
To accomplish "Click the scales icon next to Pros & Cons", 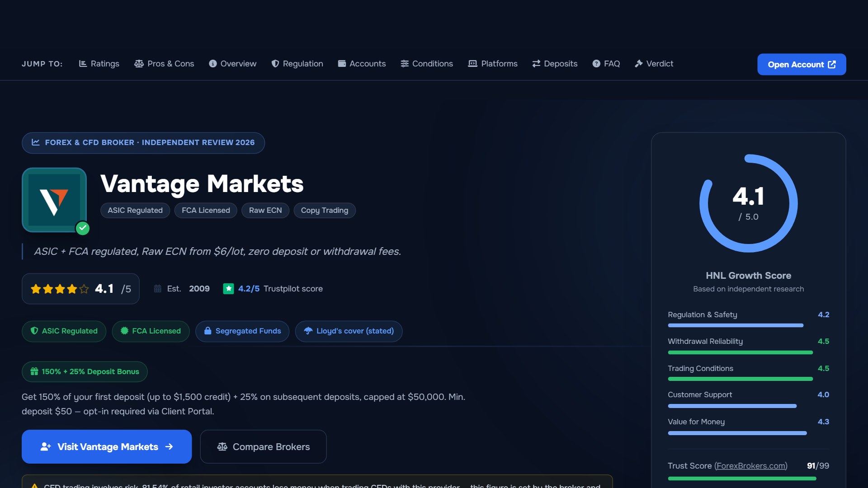I will 139,64.
